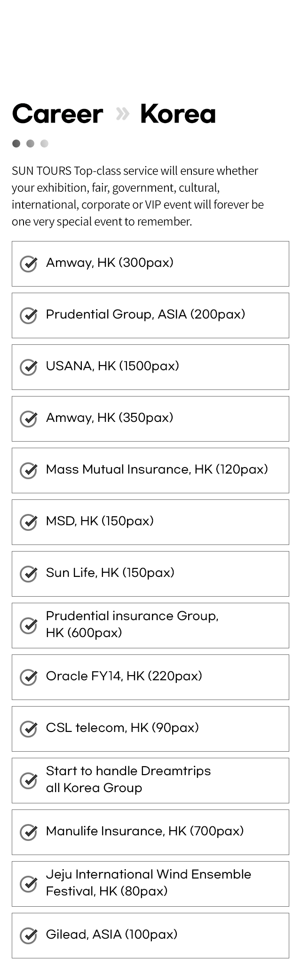Viewport: 301px width, 980px height.
Task: Click the checkmark icon beside CSL telecom
Action: (x=29, y=729)
